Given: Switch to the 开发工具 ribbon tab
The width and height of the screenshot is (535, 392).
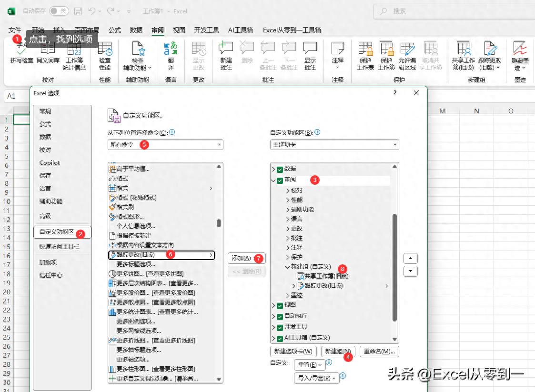Looking at the screenshot, I should click(206, 30).
